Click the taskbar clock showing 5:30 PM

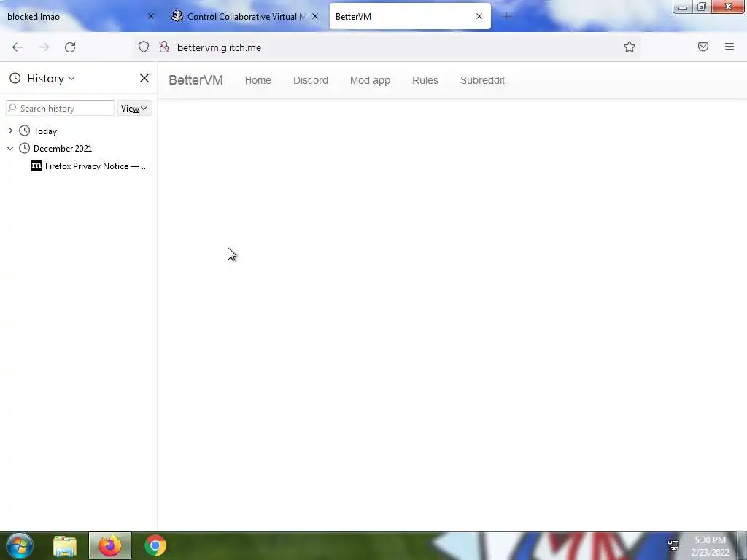pyautogui.click(x=711, y=546)
